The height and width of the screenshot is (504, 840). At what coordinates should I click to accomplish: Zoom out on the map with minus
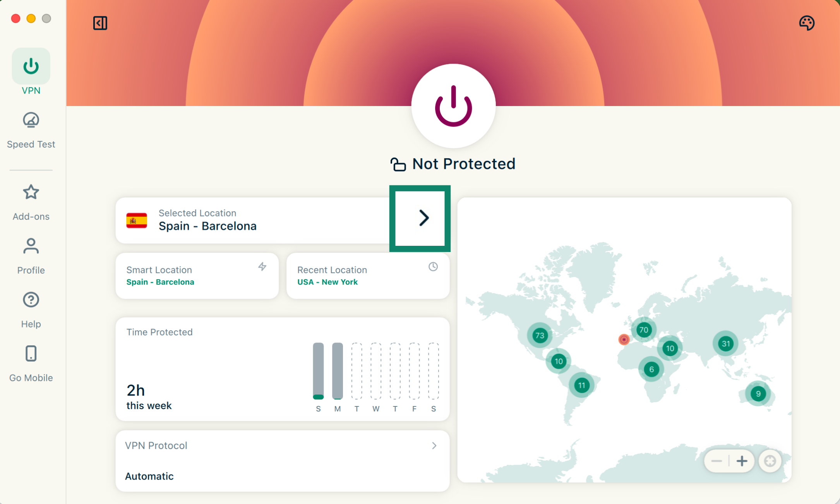[x=717, y=461]
